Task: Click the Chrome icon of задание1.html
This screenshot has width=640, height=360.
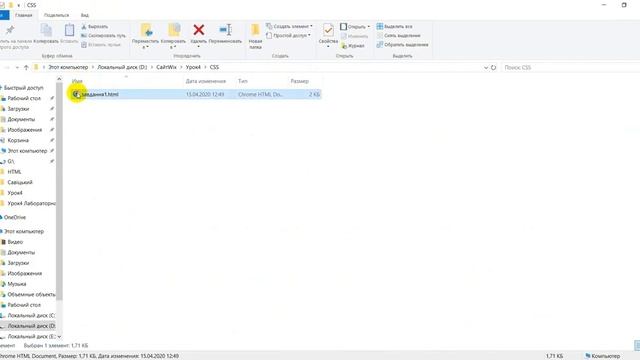Action: [x=76, y=94]
